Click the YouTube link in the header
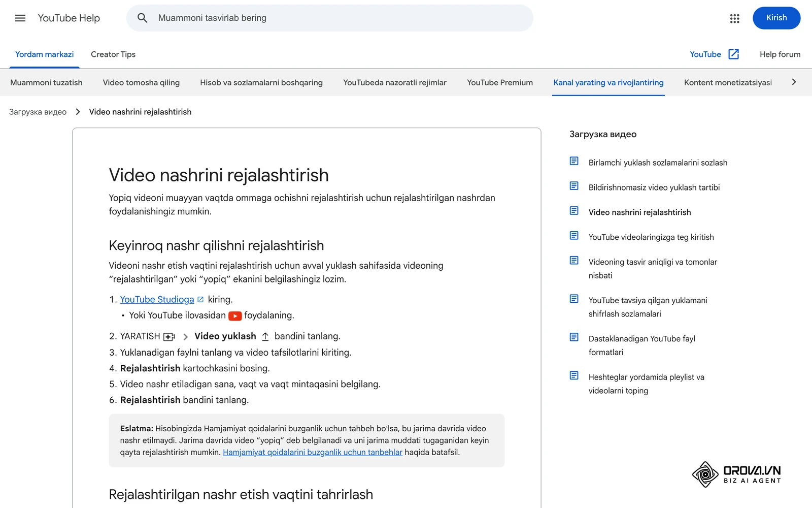This screenshot has width=812, height=508. tap(705, 54)
